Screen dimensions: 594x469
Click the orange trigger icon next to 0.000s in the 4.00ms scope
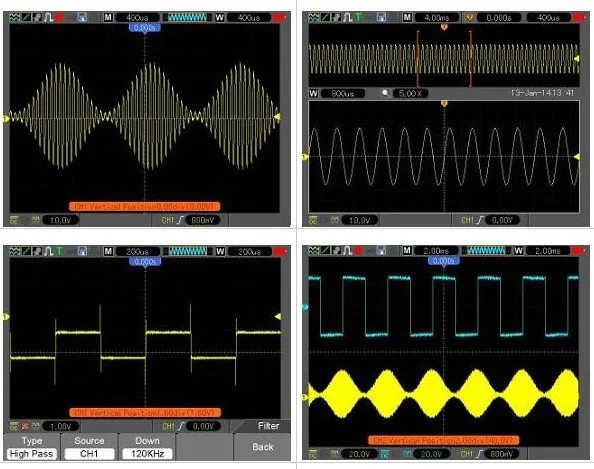click(x=470, y=17)
